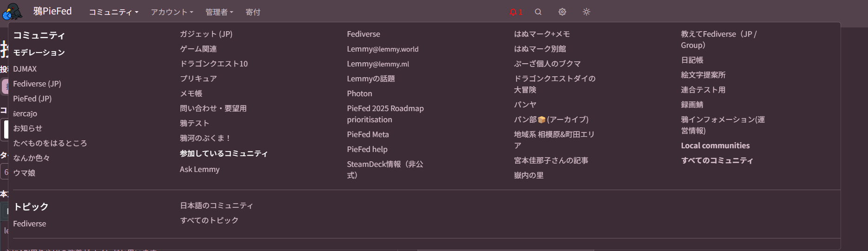View すべてのトピック list

[209, 220]
